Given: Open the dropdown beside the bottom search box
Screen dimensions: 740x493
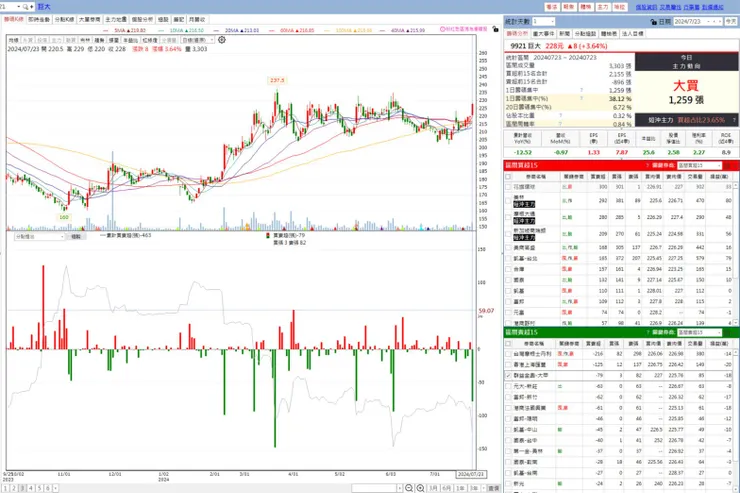Looking at the screenshot, I should (400, 488).
